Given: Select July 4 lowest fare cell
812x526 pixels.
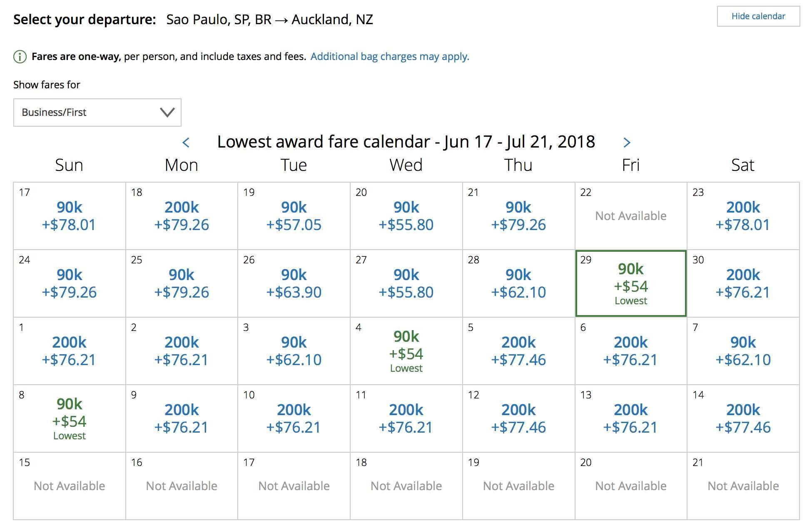Looking at the screenshot, I should click(x=406, y=351).
